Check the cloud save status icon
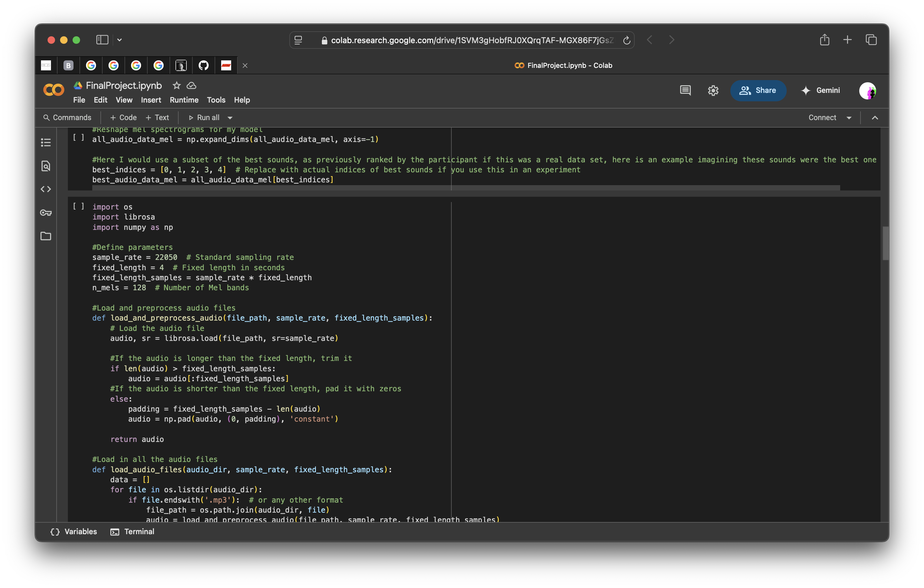Viewport: 924px width, 588px height. coord(191,85)
